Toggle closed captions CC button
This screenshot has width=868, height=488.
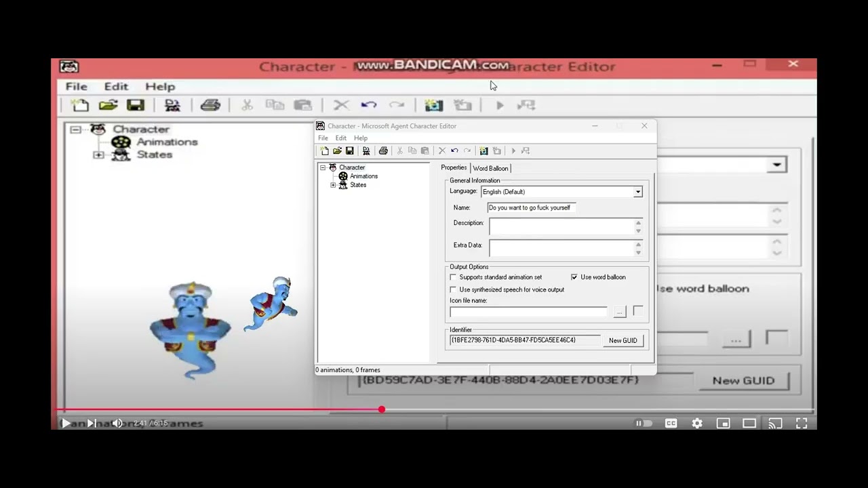671,424
